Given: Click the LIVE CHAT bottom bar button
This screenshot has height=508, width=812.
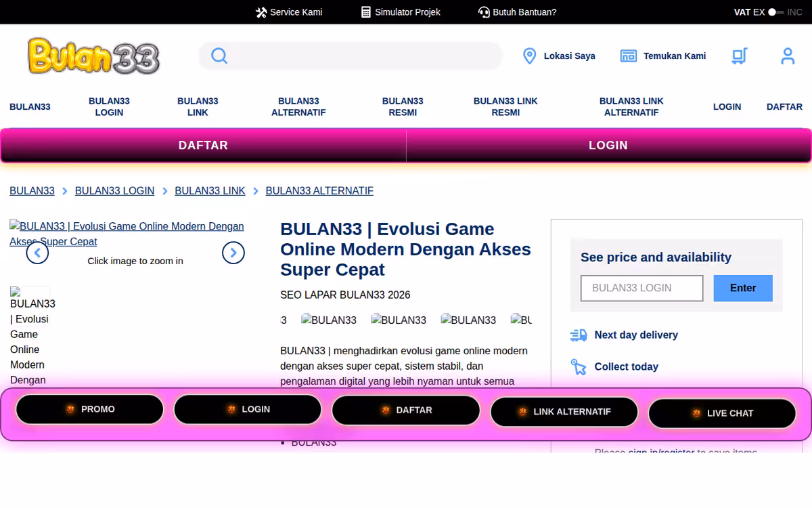Looking at the screenshot, I should pyautogui.click(x=722, y=413).
